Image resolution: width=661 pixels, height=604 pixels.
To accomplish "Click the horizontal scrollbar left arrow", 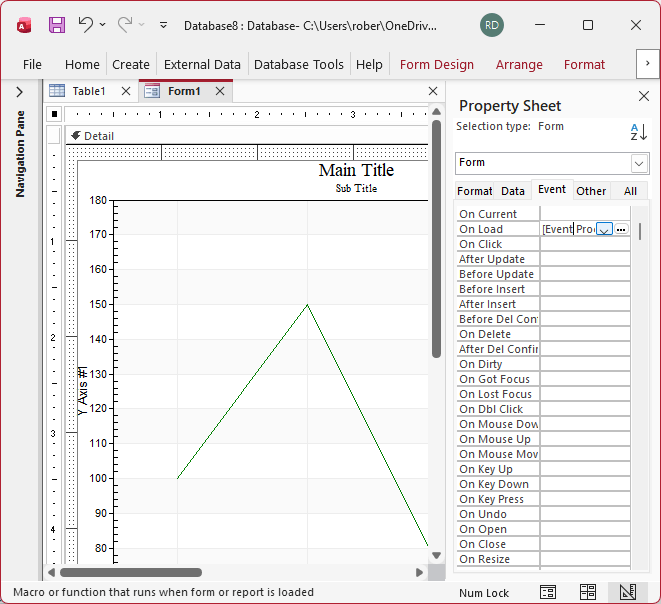I will click(x=51, y=572).
